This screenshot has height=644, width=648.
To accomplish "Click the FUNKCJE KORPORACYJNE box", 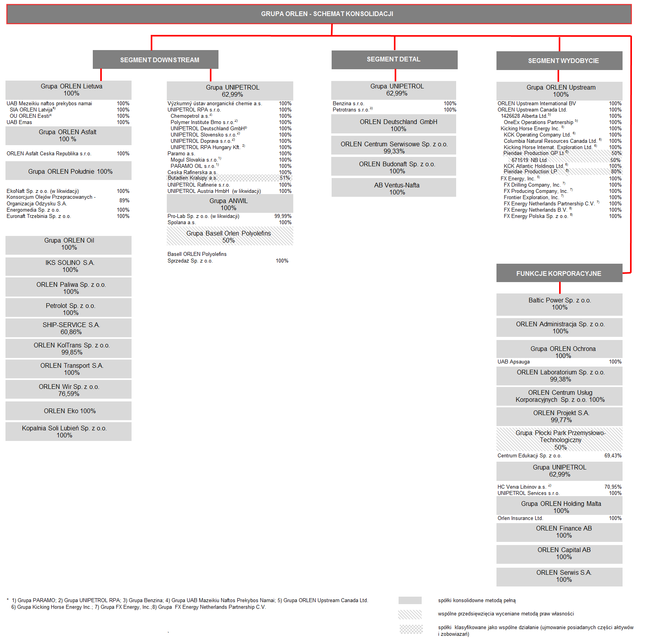I will pyautogui.click(x=559, y=273).
